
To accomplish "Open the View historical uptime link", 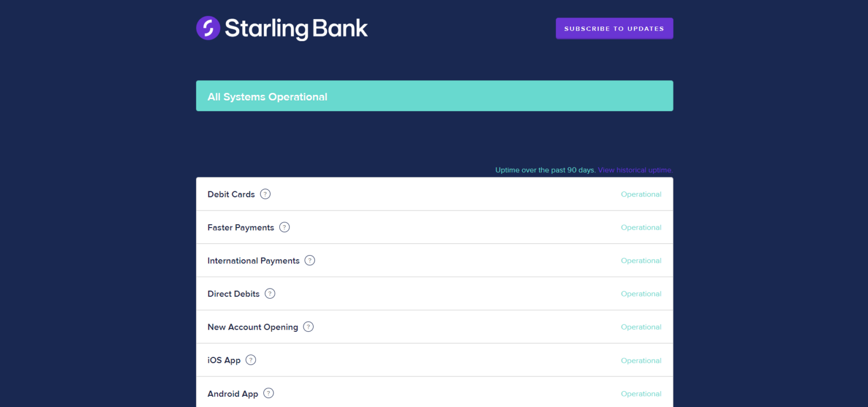I will [635, 169].
